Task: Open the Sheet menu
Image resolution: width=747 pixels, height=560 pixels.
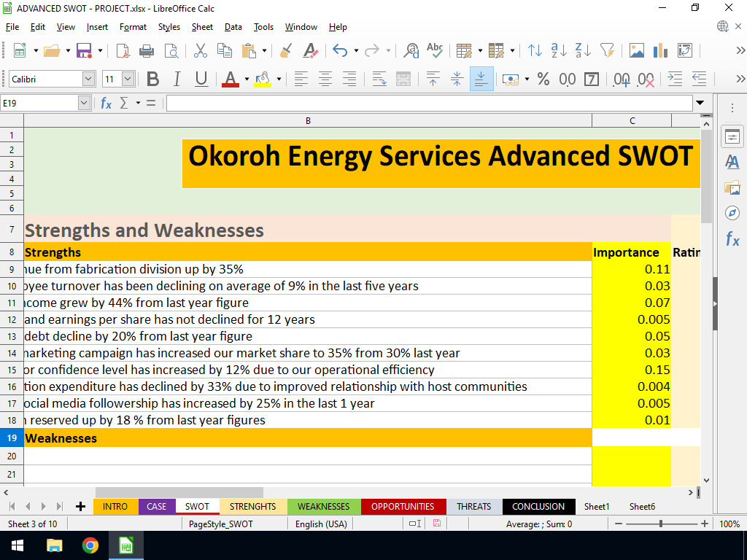Action: pos(202,27)
